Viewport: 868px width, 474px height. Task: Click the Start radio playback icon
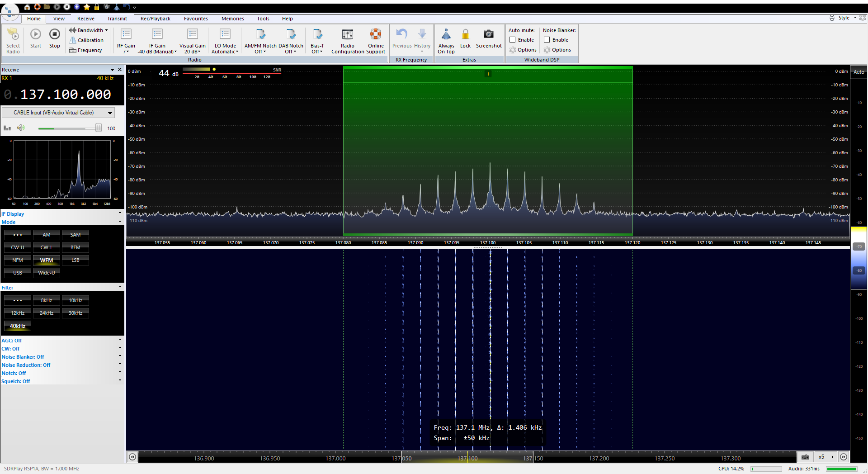(x=35, y=35)
